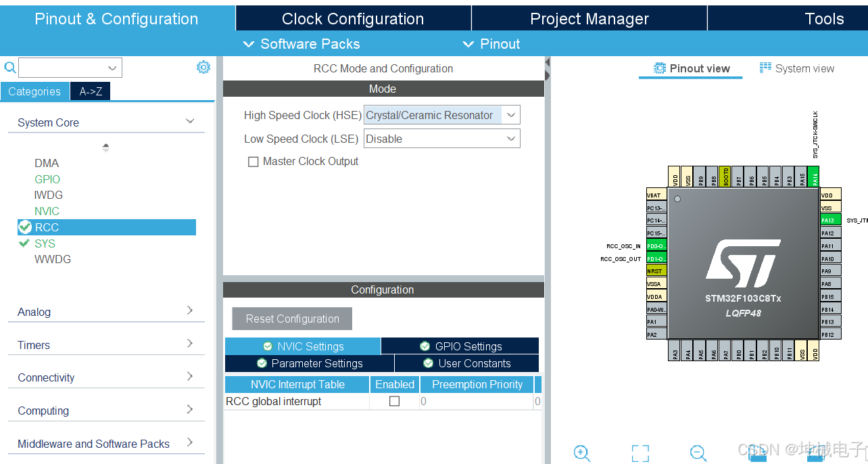The width and height of the screenshot is (868, 464).
Task: Open the Parameter Settings tab
Action: tap(310, 363)
